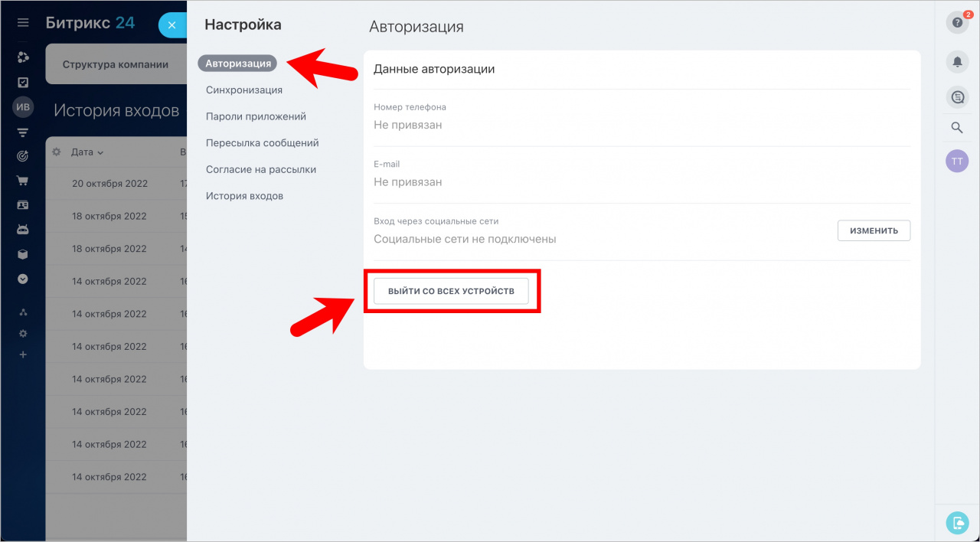Click the search magnifier icon
980x542 pixels.
tap(957, 128)
